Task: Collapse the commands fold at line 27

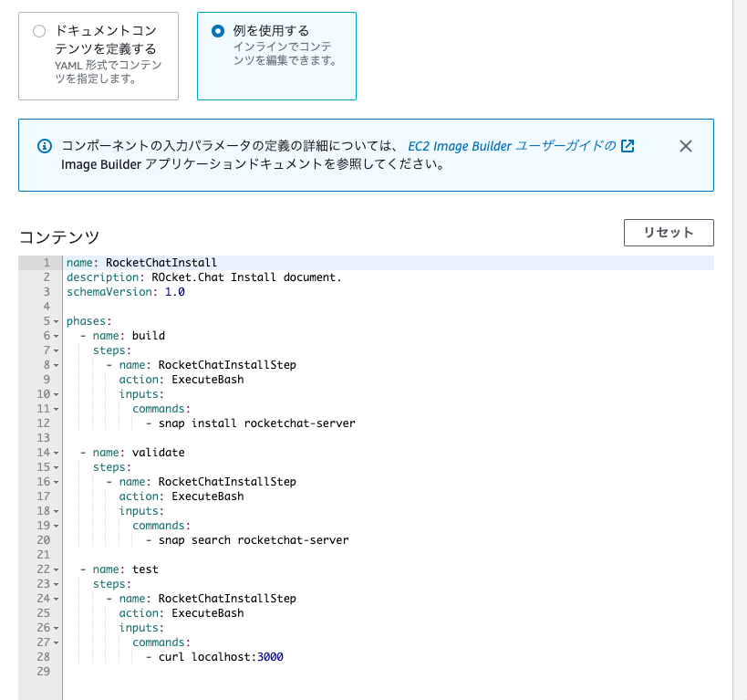Action: tap(57, 643)
